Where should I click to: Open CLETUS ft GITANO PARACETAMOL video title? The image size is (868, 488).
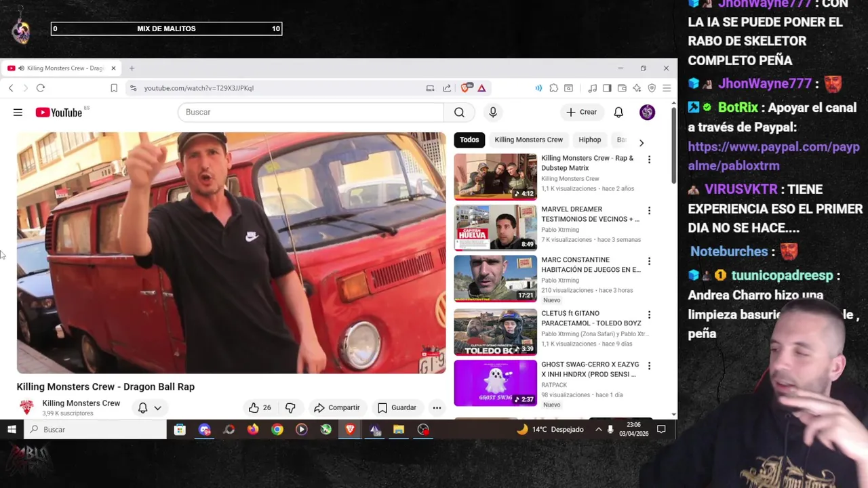tap(591, 319)
